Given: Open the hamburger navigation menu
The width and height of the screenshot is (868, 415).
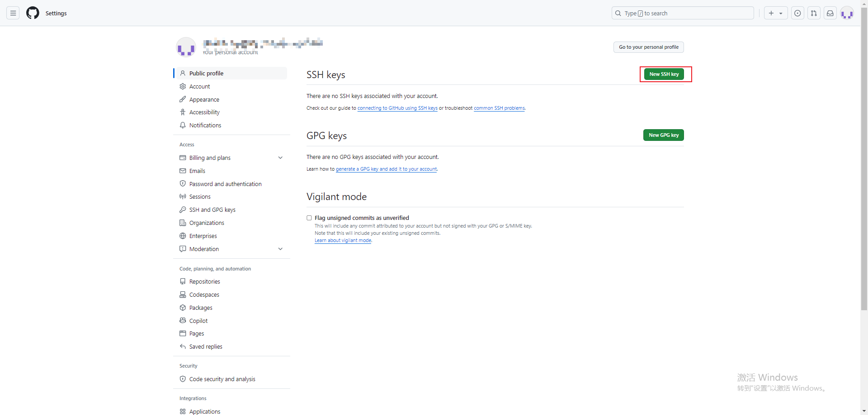Looking at the screenshot, I should tap(13, 13).
